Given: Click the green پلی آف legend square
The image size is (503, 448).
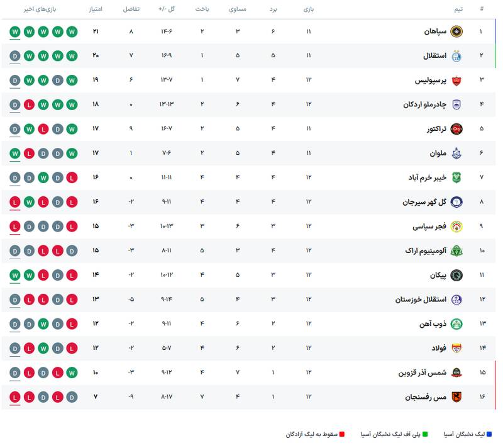Looking at the screenshot, I should click(x=425, y=434).
